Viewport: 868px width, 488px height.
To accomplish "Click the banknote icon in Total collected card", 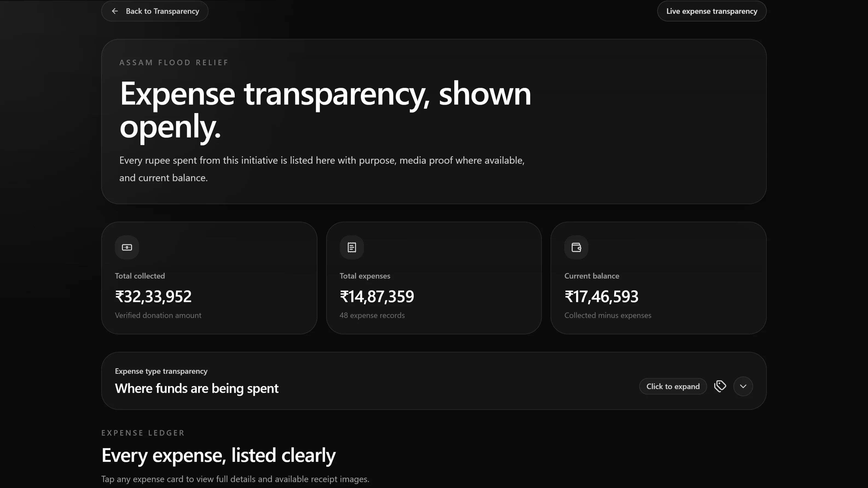I will [127, 248].
